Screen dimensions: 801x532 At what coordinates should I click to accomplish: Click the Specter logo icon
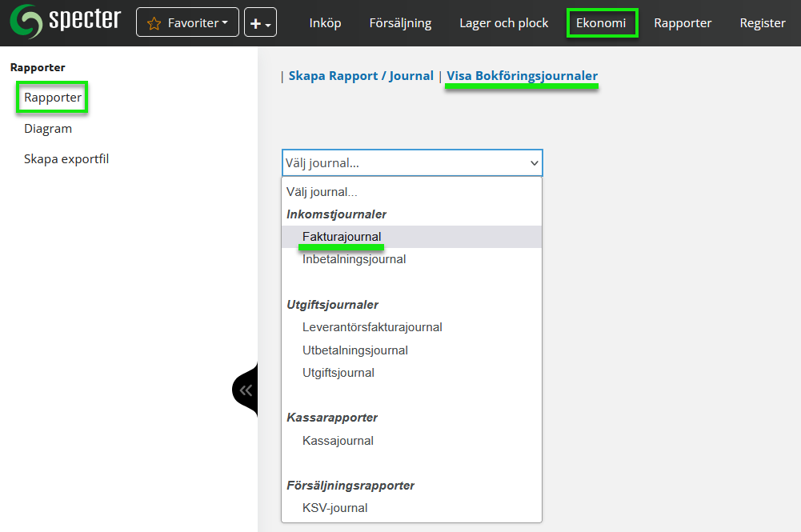pos(26,22)
